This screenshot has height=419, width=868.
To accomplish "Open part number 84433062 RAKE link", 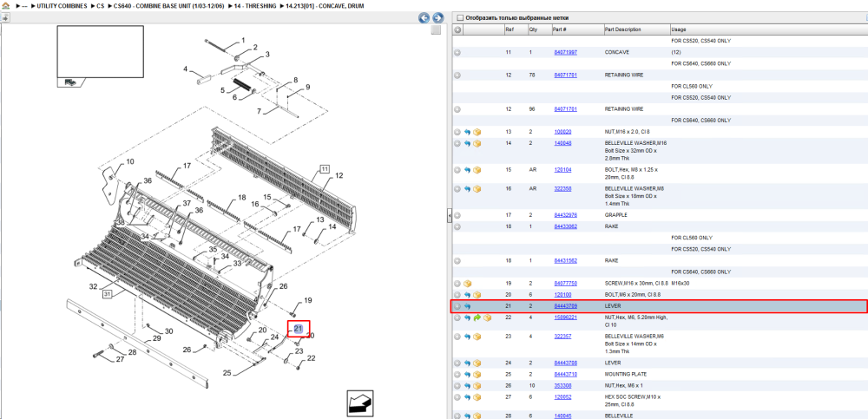I will click(x=565, y=226).
